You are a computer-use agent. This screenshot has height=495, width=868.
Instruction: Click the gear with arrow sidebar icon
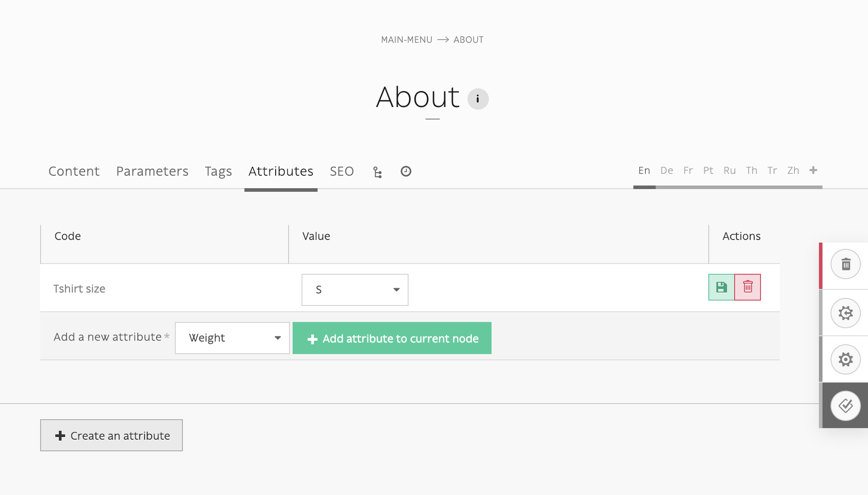tap(846, 313)
